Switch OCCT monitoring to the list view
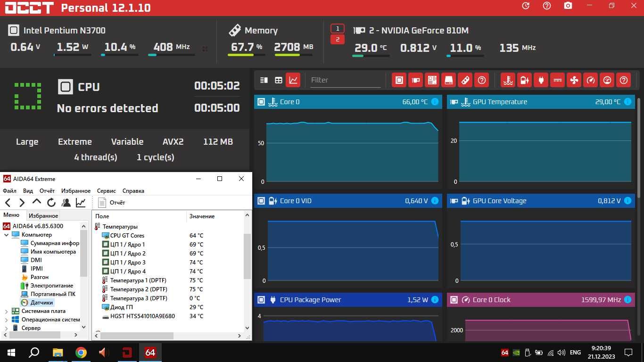 click(x=264, y=80)
